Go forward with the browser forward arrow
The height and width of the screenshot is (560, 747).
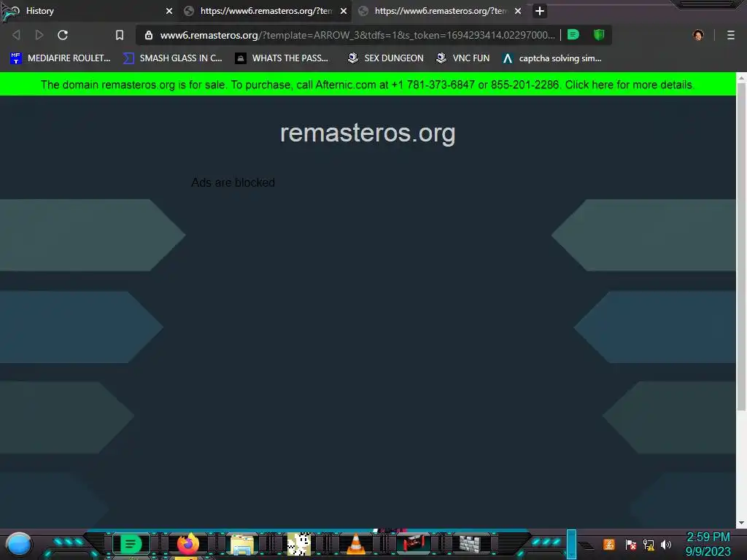click(x=39, y=35)
